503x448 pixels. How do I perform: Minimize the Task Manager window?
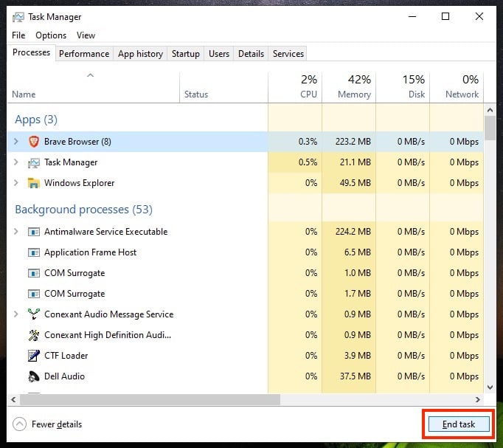pos(412,16)
